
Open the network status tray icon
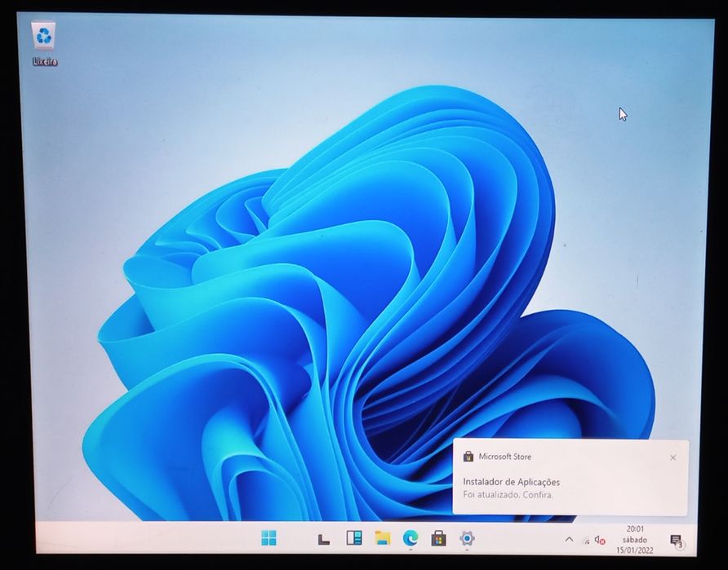click(586, 541)
